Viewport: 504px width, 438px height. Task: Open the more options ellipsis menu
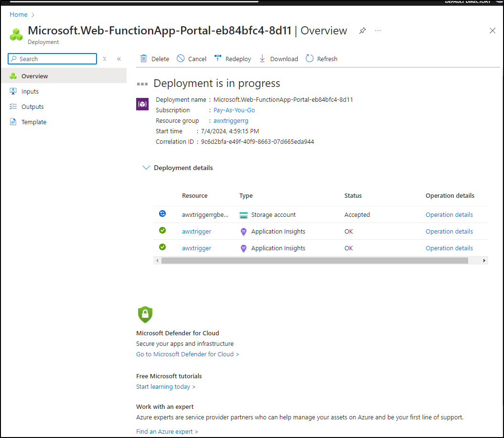point(378,31)
